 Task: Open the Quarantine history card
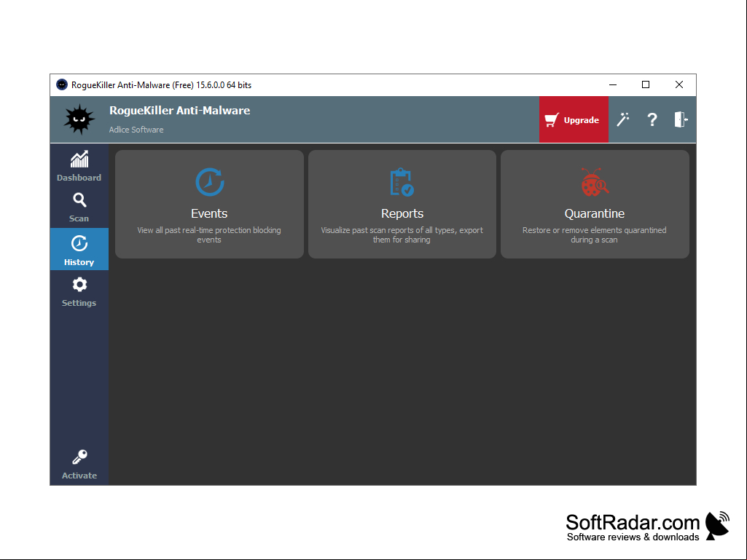[x=595, y=205]
